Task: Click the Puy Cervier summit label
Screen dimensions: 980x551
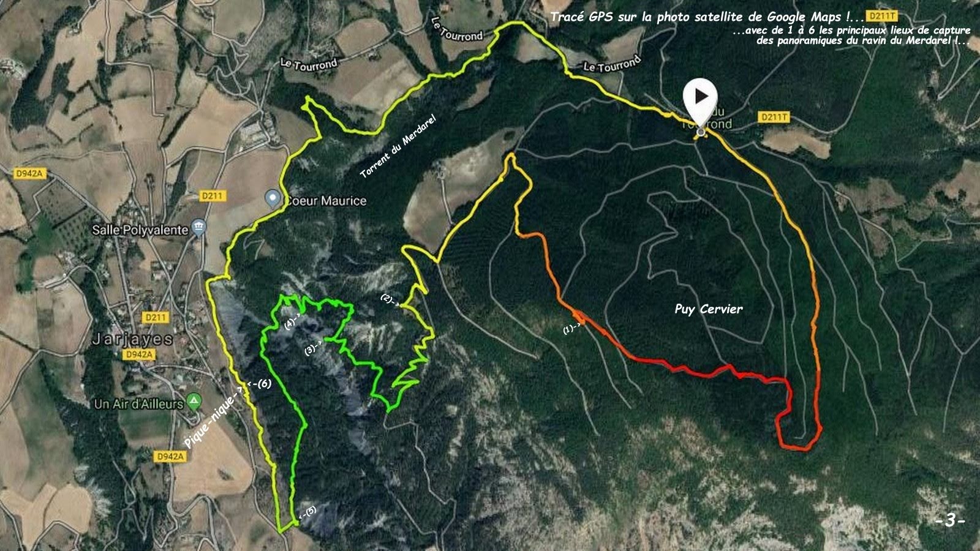Action: tap(709, 309)
